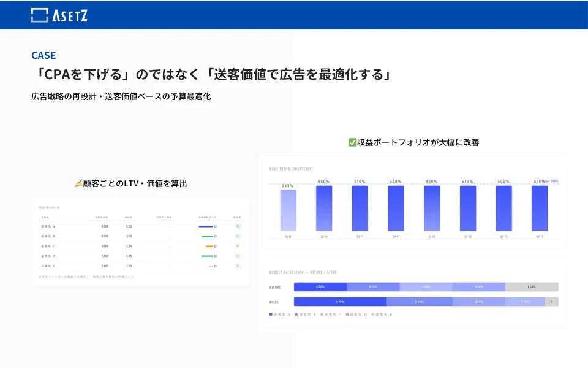Click the chart emoji next to 顧客ごとのLTV
Image resolution: width=588 pixels, height=368 pixels.
tap(77, 182)
